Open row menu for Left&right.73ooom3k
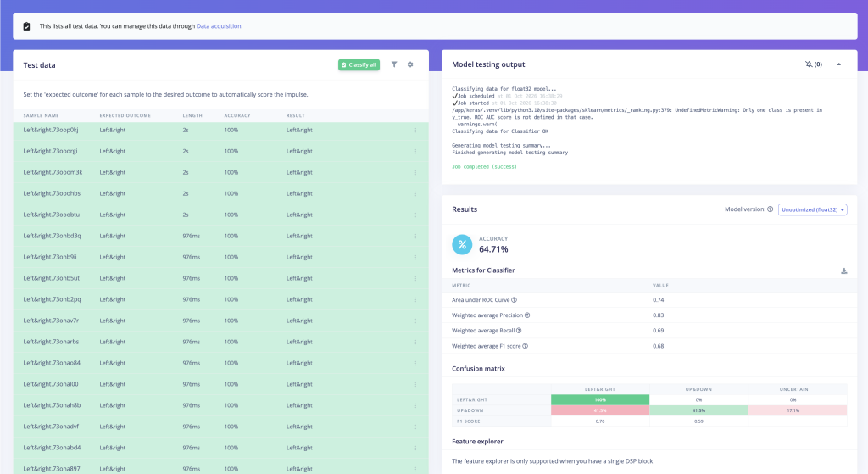Viewport: 868px width, 474px height. point(415,172)
